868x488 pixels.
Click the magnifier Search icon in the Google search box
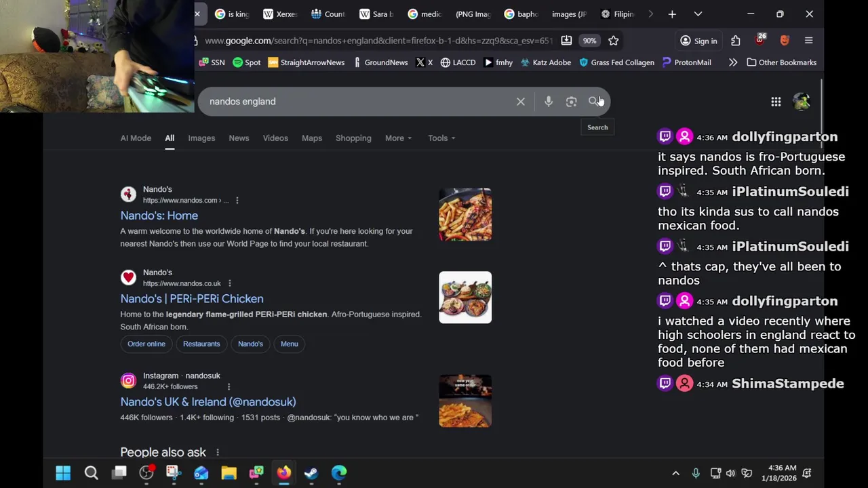tap(593, 102)
